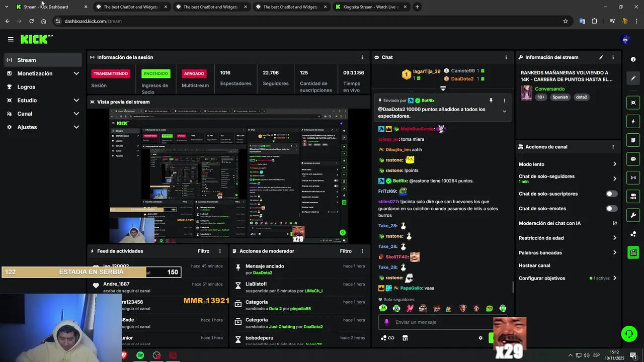Click the green headset support bubble
This screenshot has height=362, width=644.
coord(628,334)
